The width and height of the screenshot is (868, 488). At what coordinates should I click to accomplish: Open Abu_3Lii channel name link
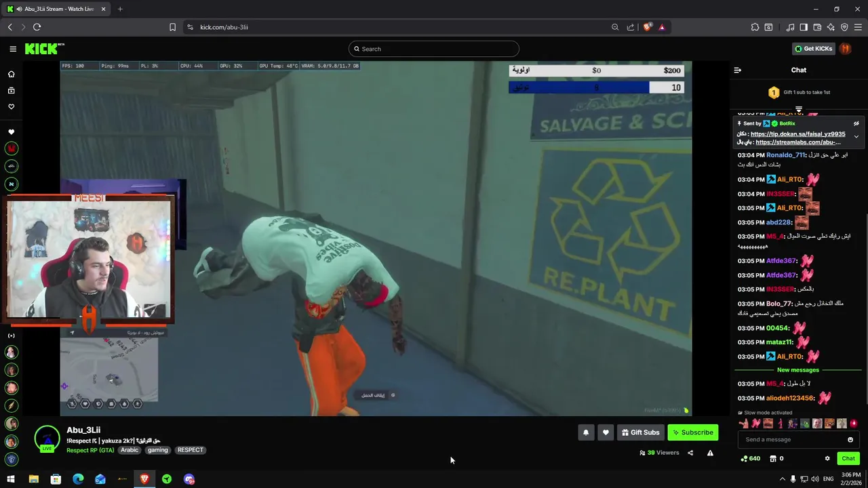pos(83,430)
